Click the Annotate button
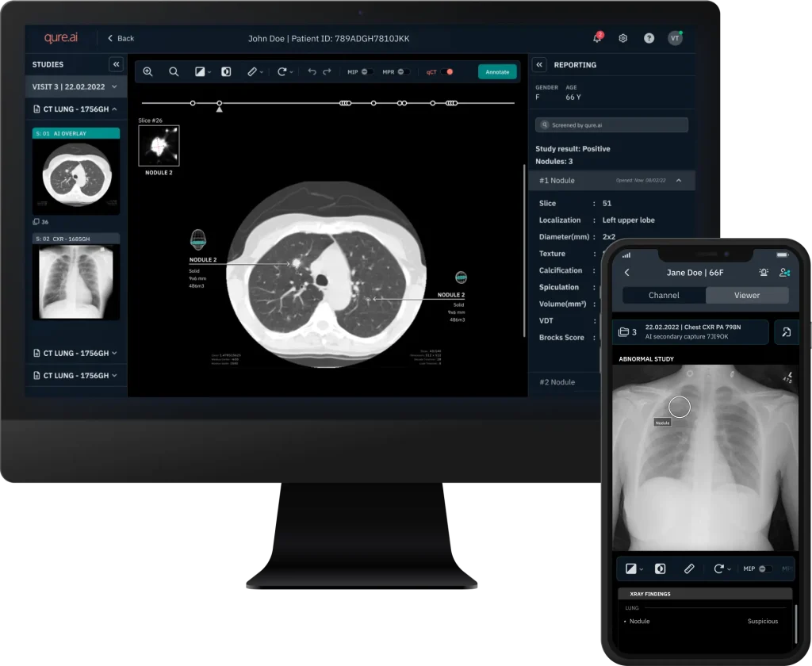812x666 pixels. pyautogui.click(x=497, y=72)
